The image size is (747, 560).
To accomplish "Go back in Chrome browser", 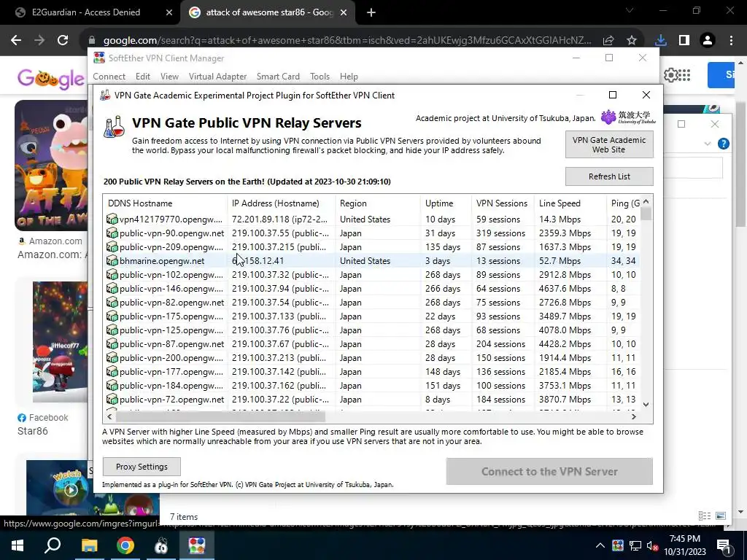I will pos(16,40).
